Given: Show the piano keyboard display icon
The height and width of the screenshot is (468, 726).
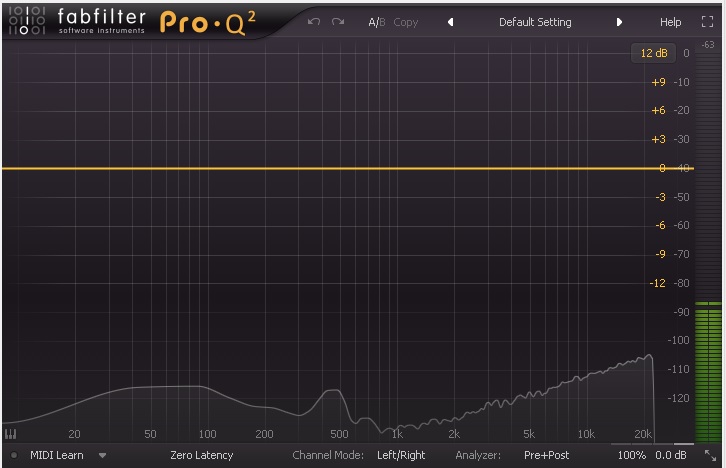Looking at the screenshot, I should click(10, 434).
